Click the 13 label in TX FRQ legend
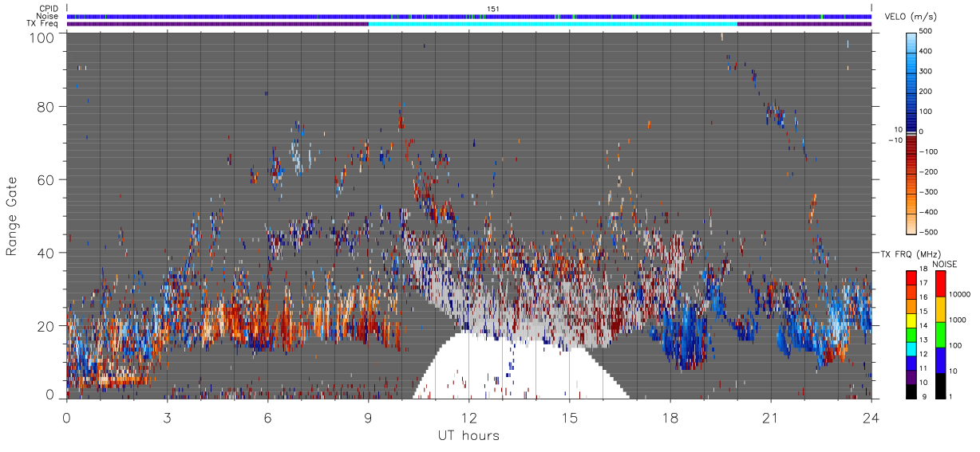 tap(923, 340)
